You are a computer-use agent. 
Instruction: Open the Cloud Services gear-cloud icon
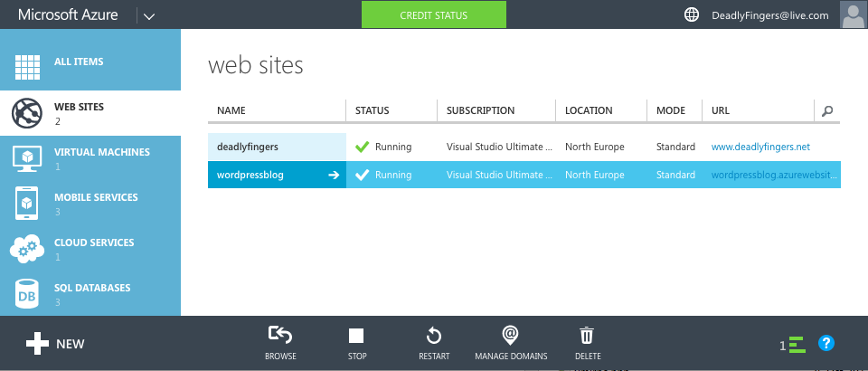point(27,249)
